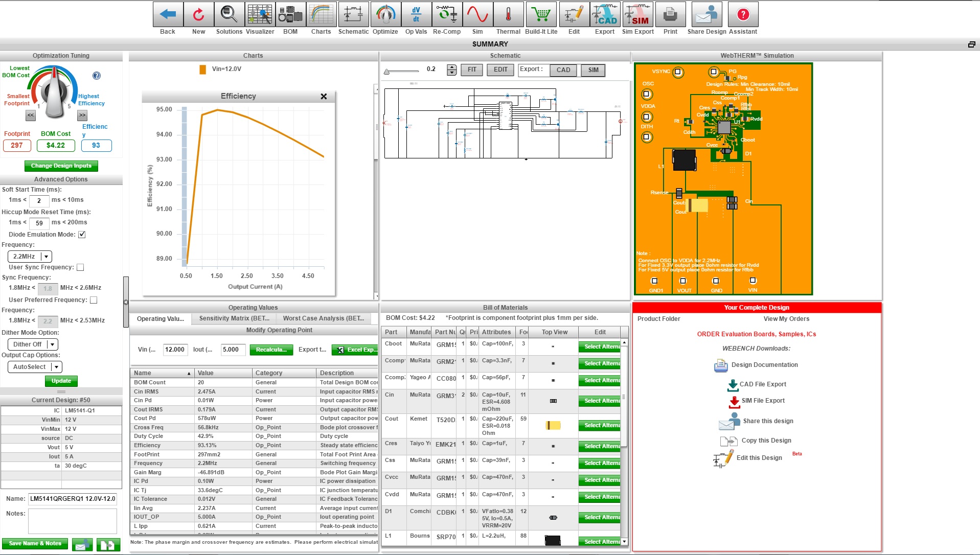Click the WebTHERM board simulation thumbnail
Viewport: 980px width, 555px height.
pos(723,179)
